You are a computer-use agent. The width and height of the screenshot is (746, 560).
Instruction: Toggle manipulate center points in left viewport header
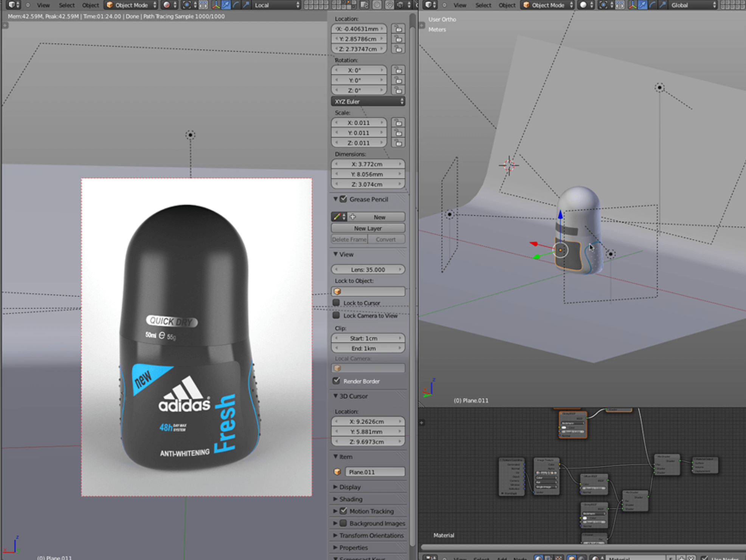click(203, 5)
